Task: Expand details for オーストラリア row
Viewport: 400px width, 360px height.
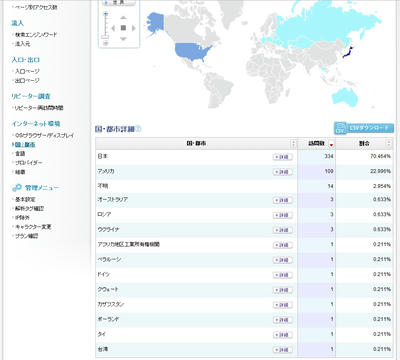Action: pos(283,200)
